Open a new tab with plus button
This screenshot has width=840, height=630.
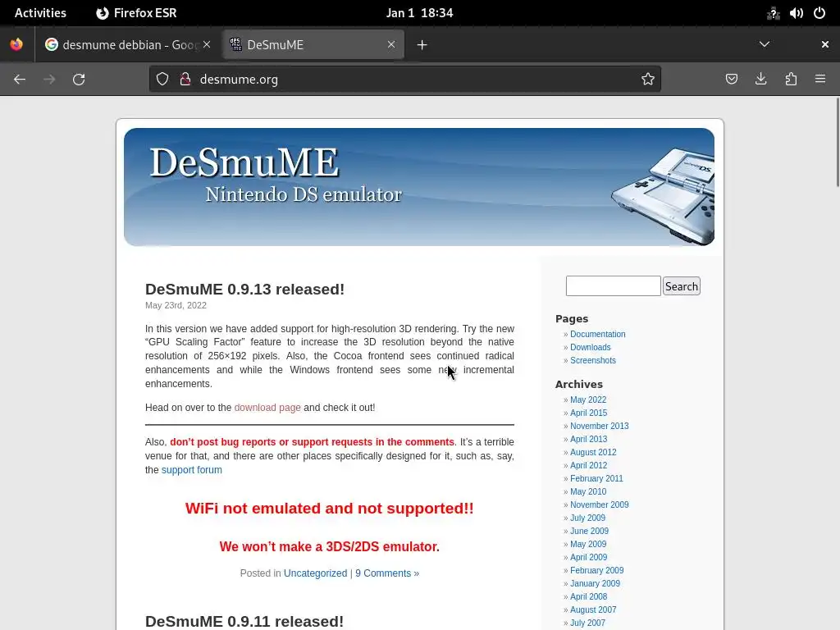pos(422,45)
